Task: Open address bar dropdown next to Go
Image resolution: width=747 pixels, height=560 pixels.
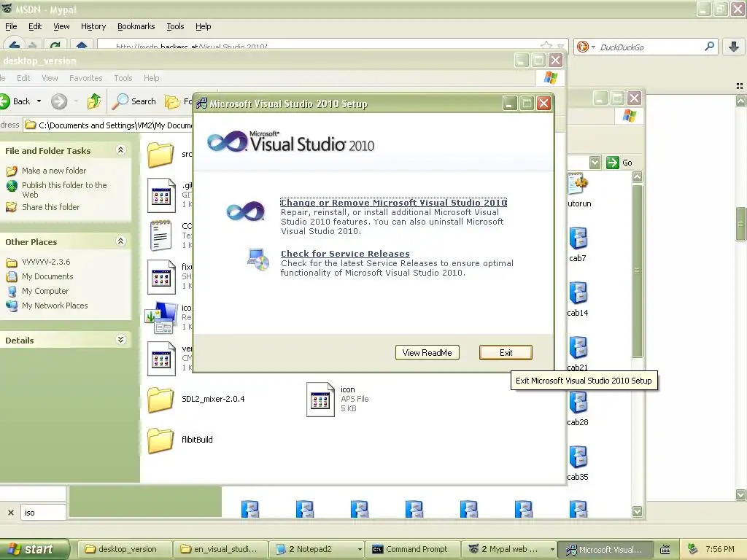Action: pos(595,163)
